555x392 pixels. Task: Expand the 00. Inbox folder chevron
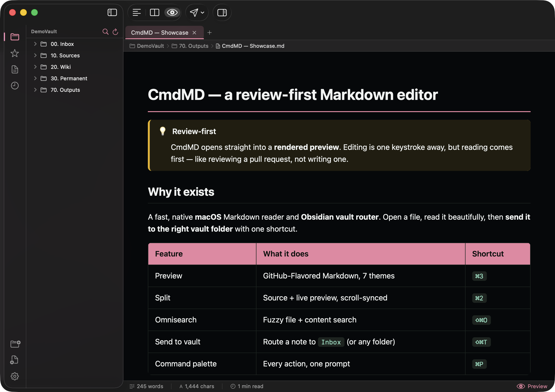tap(35, 44)
